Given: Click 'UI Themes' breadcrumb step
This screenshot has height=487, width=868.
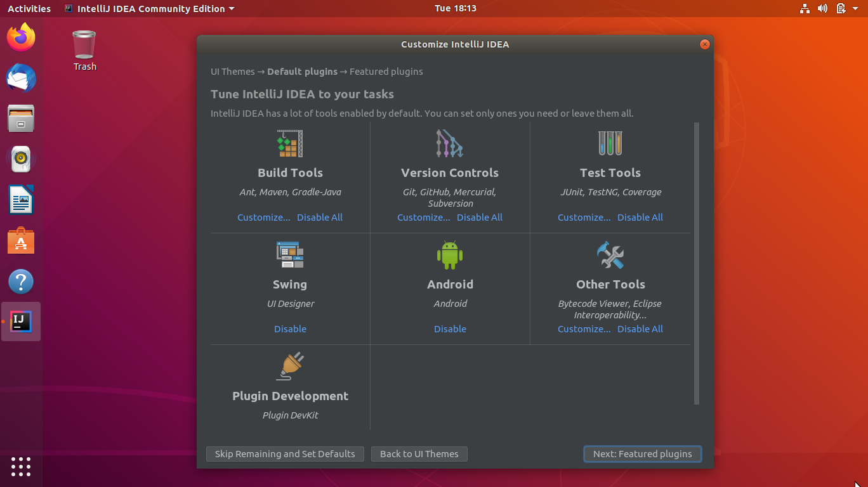Looking at the screenshot, I should (232, 72).
